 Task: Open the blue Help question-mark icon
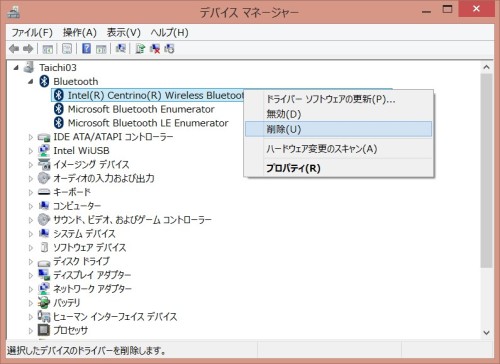point(86,49)
